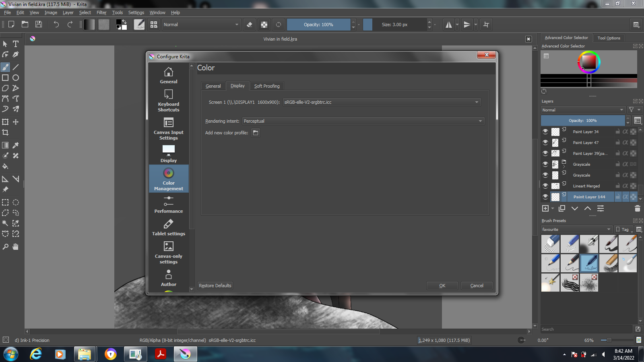Select the Line tool
Image resolution: width=644 pixels, height=362 pixels.
pyautogui.click(x=16, y=67)
